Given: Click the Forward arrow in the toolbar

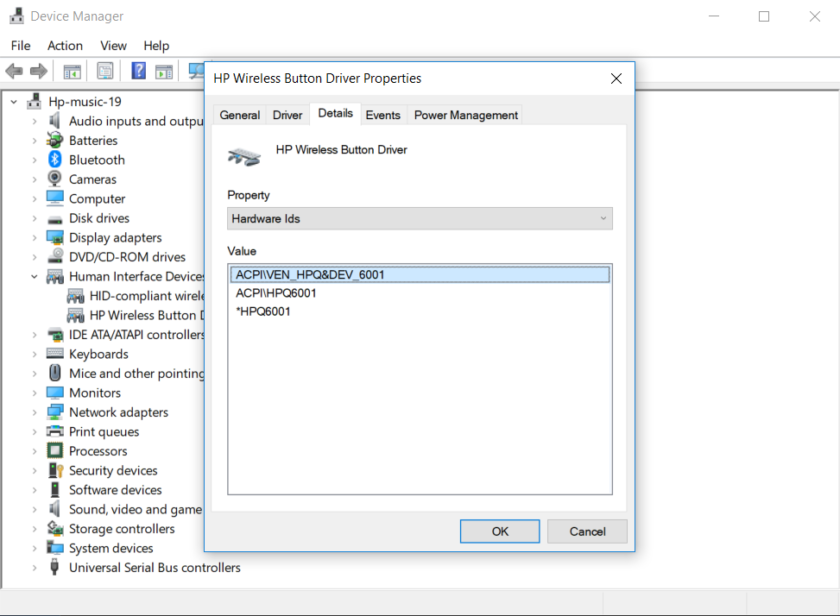Looking at the screenshot, I should 39,71.
